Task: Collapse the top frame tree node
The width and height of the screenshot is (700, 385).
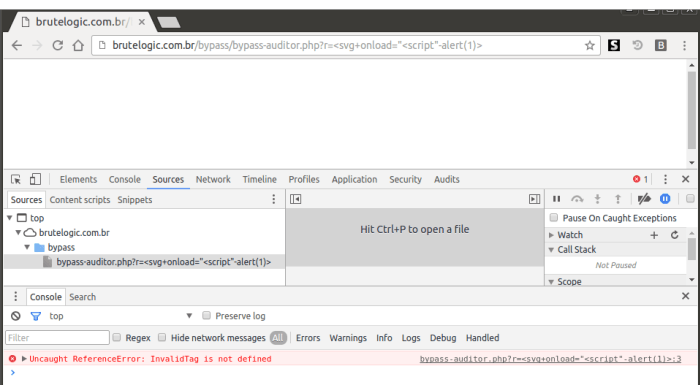Action: 10,218
